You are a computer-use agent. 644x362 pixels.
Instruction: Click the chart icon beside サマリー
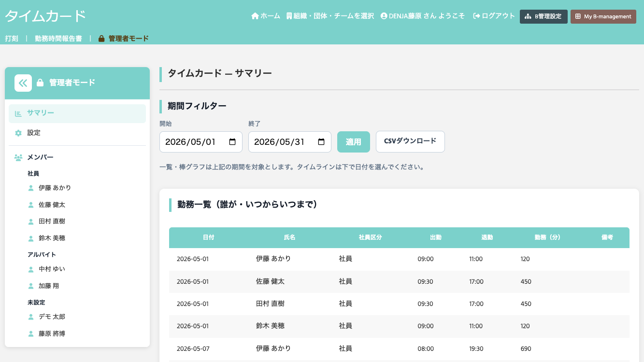[18, 113]
